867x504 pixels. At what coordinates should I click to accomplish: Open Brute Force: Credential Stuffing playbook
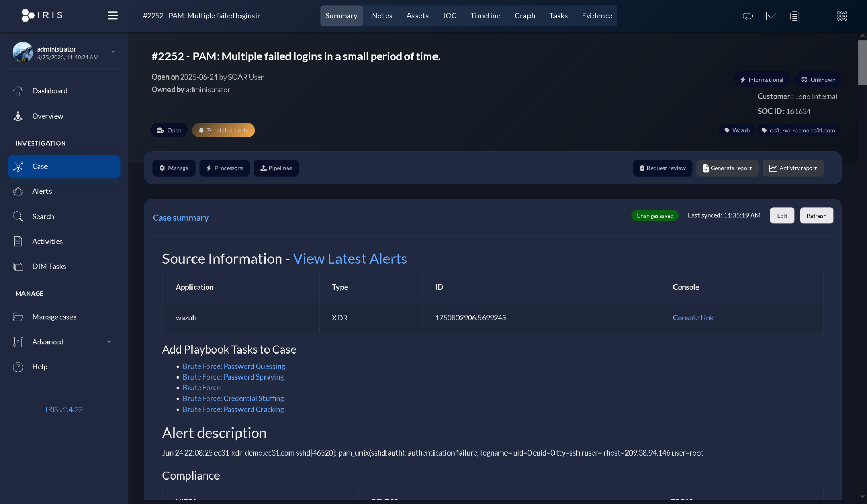click(233, 399)
